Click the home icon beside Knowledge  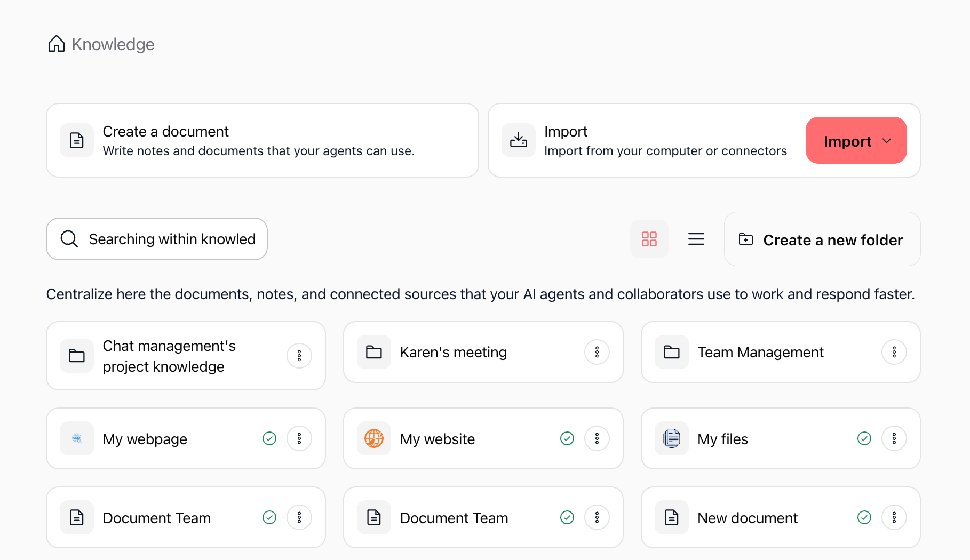point(57,44)
